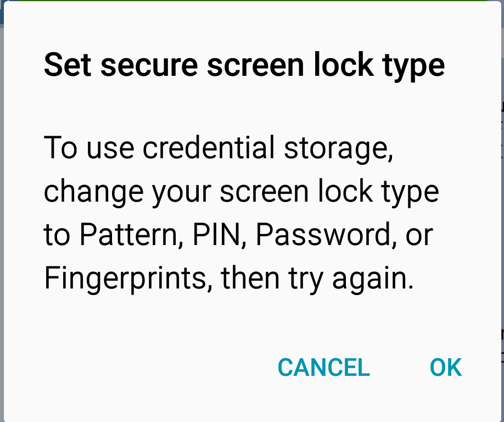Click the word "change" in the message
This screenshot has width=504, height=422.
click(85, 192)
